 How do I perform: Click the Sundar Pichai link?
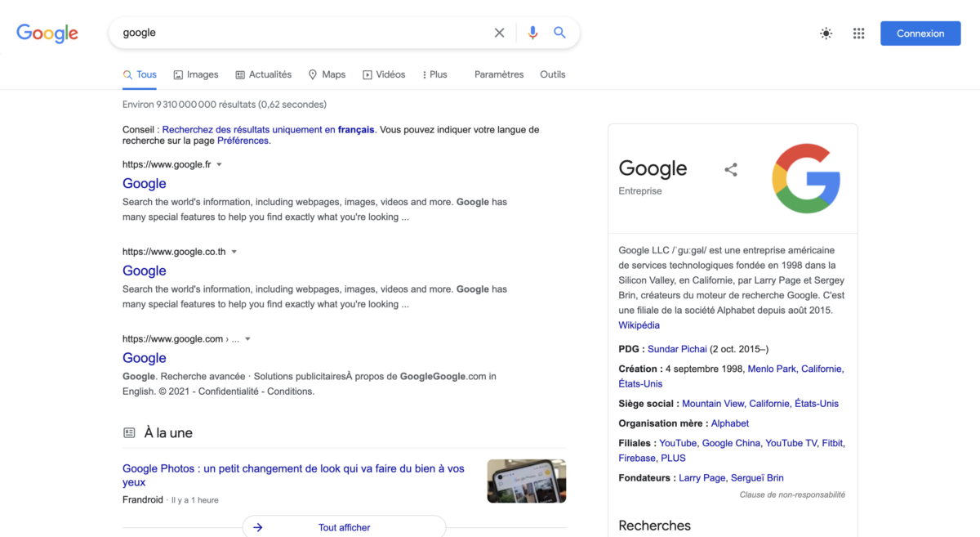point(677,349)
